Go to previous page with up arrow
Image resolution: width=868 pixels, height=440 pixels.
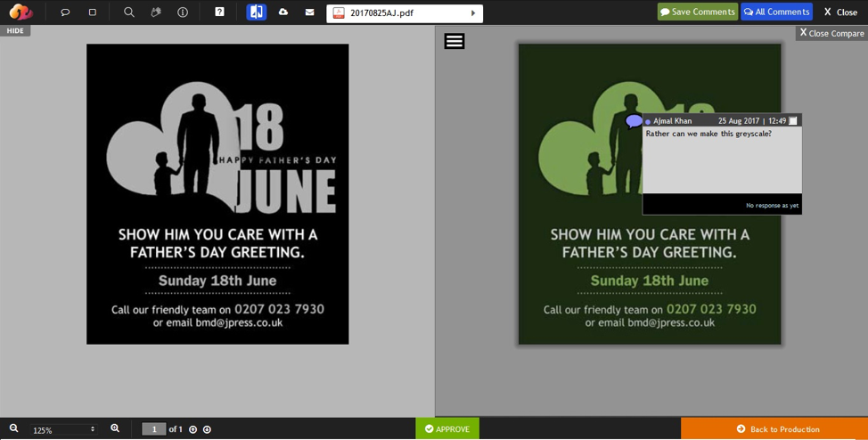click(x=192, y=429)
